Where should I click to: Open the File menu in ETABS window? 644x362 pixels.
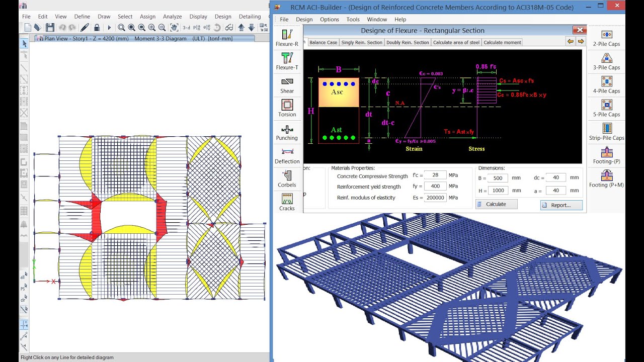(26, 17)
